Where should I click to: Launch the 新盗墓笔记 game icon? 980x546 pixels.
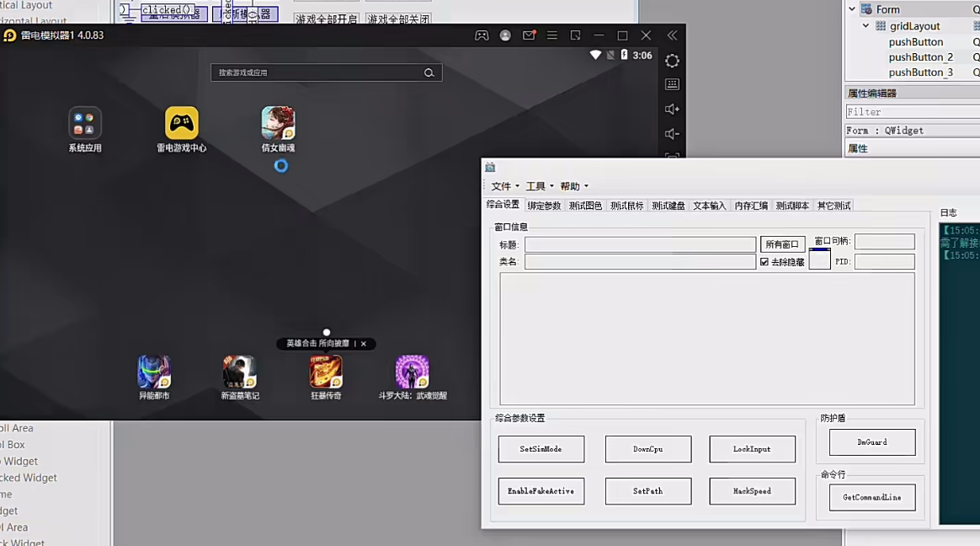[240, 372]
